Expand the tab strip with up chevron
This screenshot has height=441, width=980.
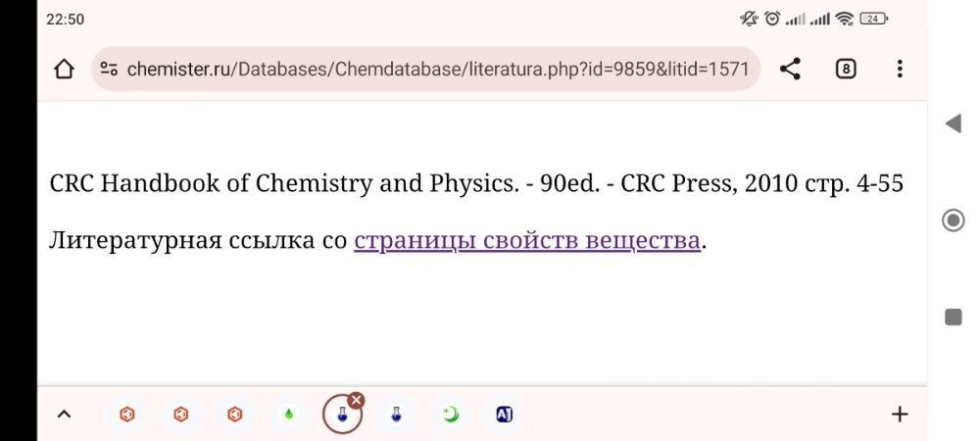[65, 415]
